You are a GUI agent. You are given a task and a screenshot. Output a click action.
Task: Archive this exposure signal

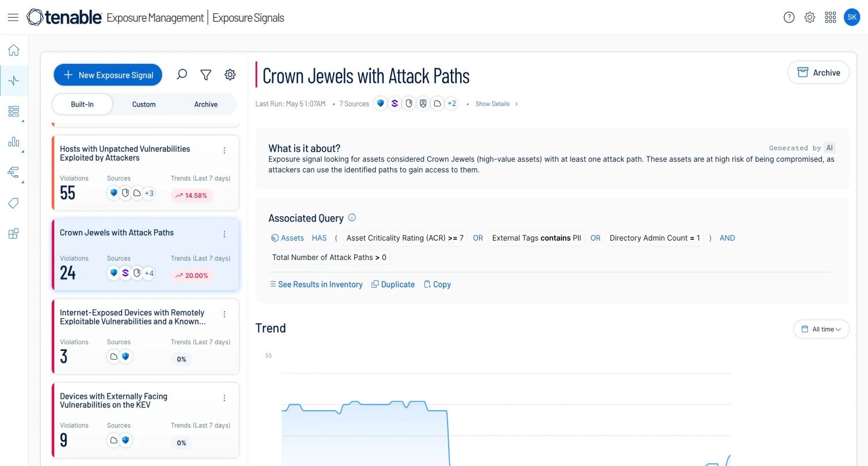click(819, 72)
